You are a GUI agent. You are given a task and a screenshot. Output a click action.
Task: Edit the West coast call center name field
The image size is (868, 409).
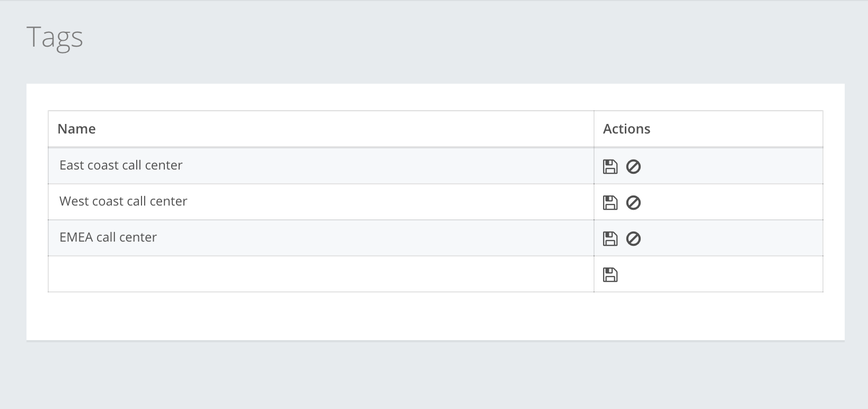[x=321, y=202]
